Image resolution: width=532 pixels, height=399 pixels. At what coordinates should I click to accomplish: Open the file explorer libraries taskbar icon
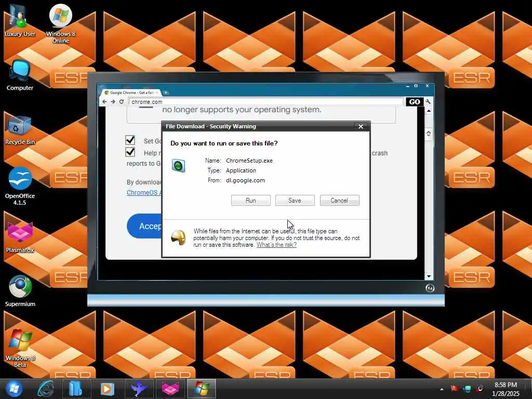tap(76, 389)
